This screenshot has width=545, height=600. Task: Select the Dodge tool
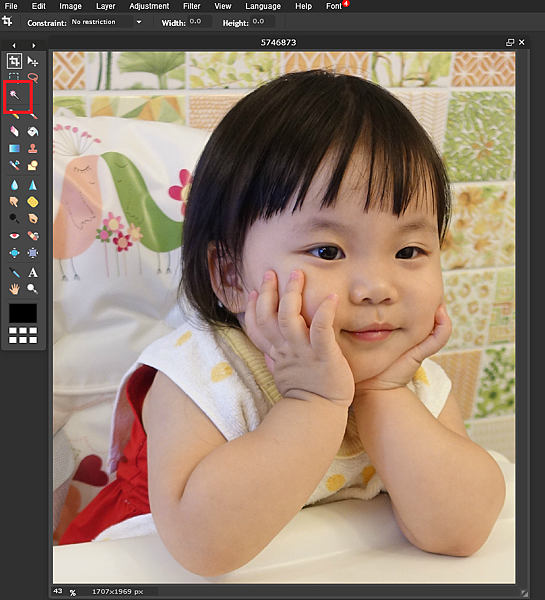pos(15,218)
